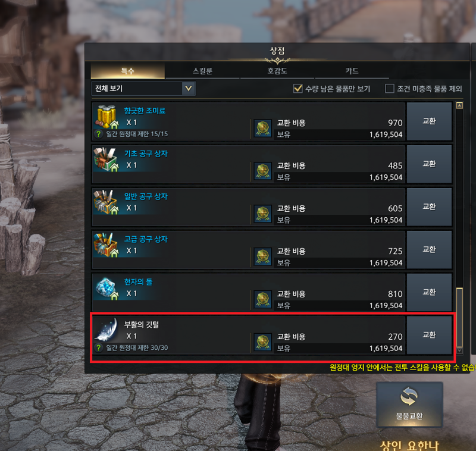Click the dropdown arrow beside 전체 보기

coord(189,89)
